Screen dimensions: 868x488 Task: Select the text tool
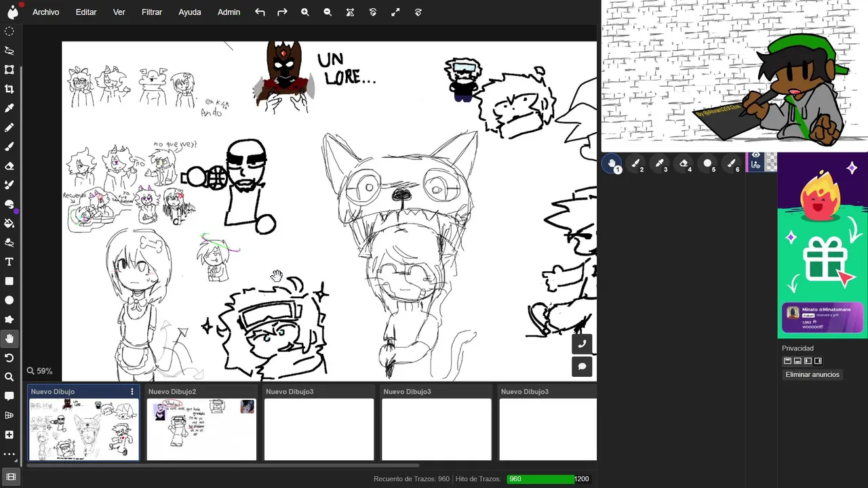tap(9, 262)
